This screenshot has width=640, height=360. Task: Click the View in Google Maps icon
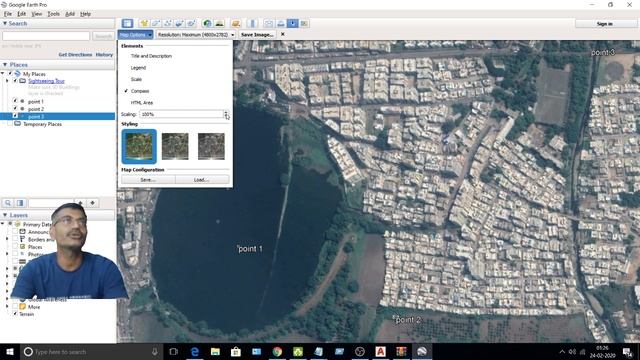coord(304,23)
